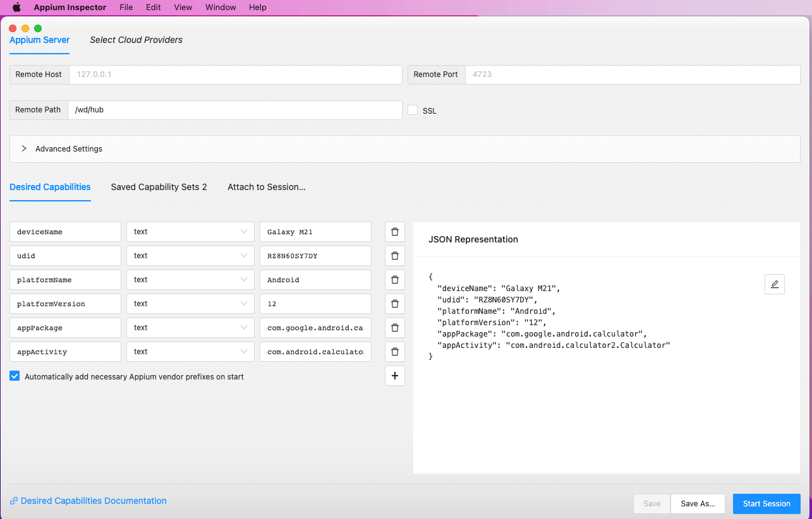The height and width of the screenshot is (519, 812).
Task: Open the Apple menu
Action: click(x=17, y=8)
